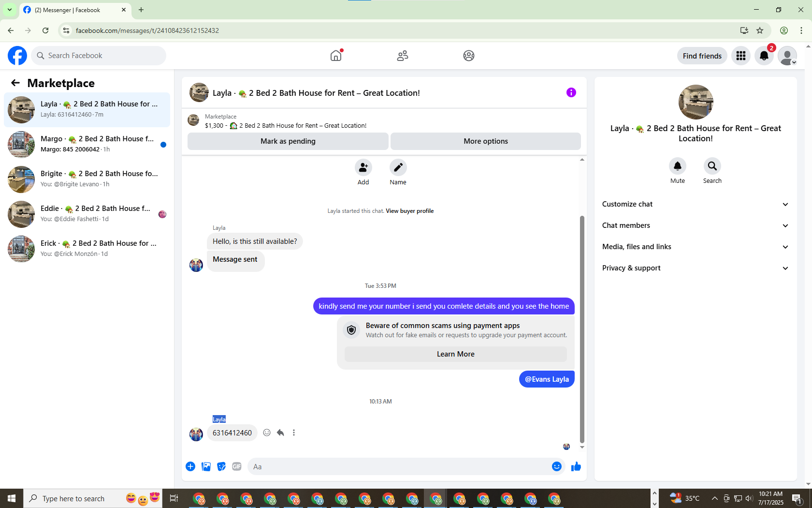Open more actions plus icon in composer
Viewport: 812px width, 508px height.
click(x=190, y=466)
